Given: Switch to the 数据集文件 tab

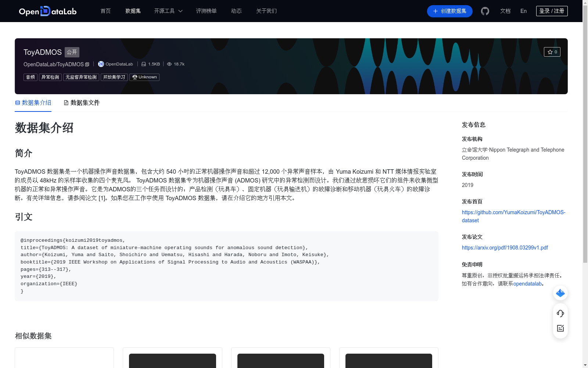Looking at the screenshot, I should point(82,103).
